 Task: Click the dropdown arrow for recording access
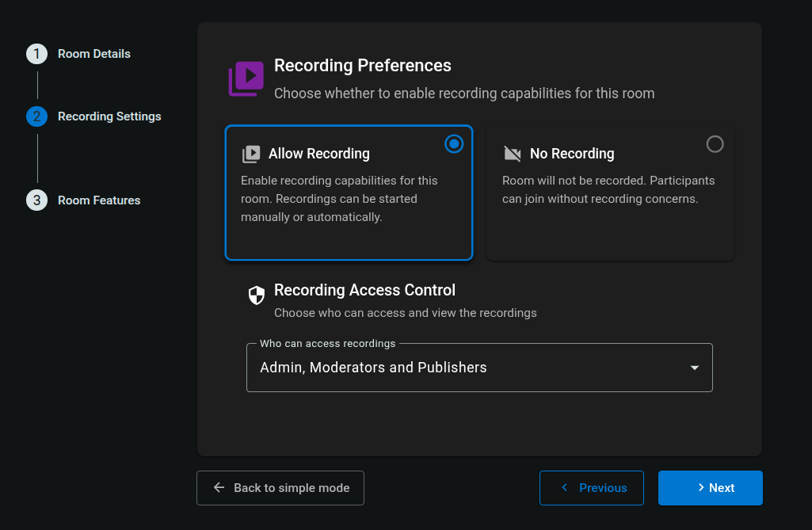[x=694, y=368]
